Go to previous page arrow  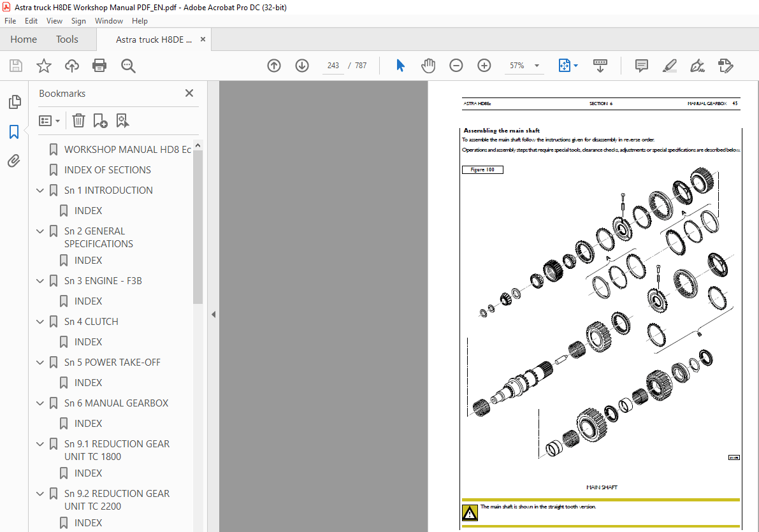click(274, 66)
